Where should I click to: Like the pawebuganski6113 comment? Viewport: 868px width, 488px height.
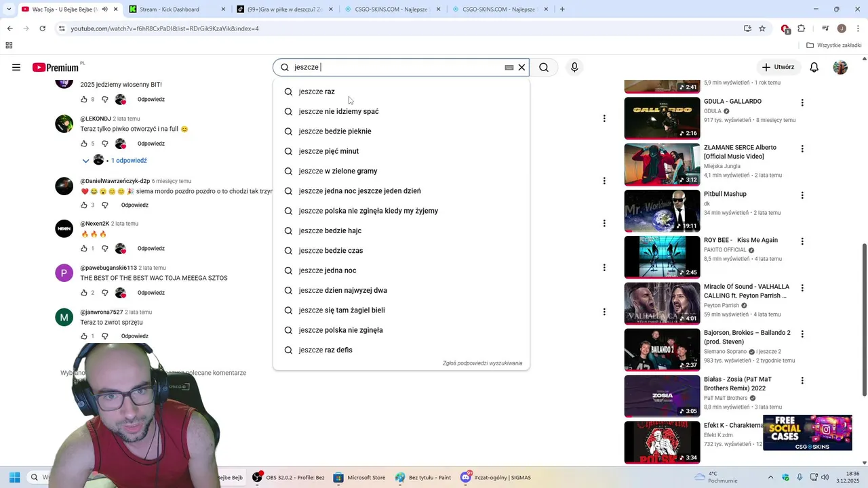84,293
